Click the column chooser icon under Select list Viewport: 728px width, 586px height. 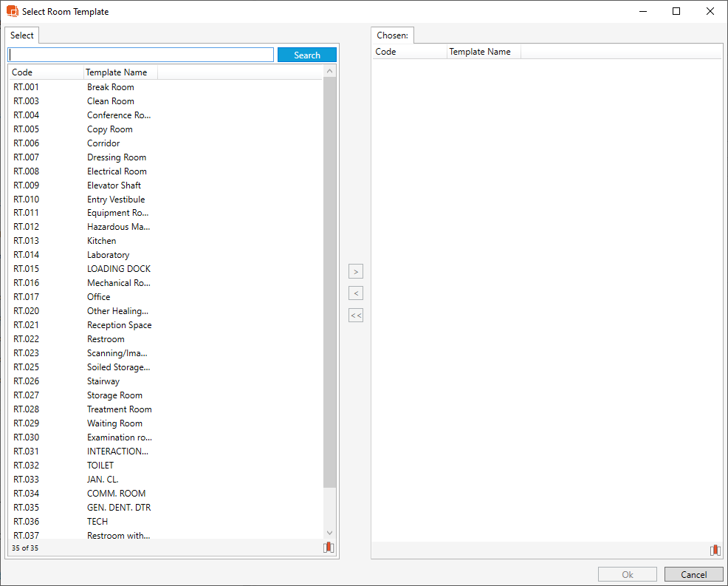(x=329, y=548)
